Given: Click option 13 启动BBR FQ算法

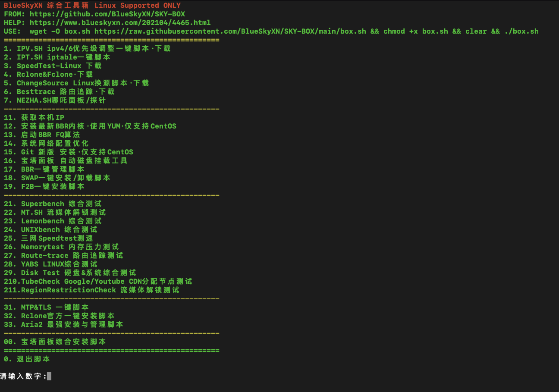Looking at the screenshot, I should (x=42, y=135).
